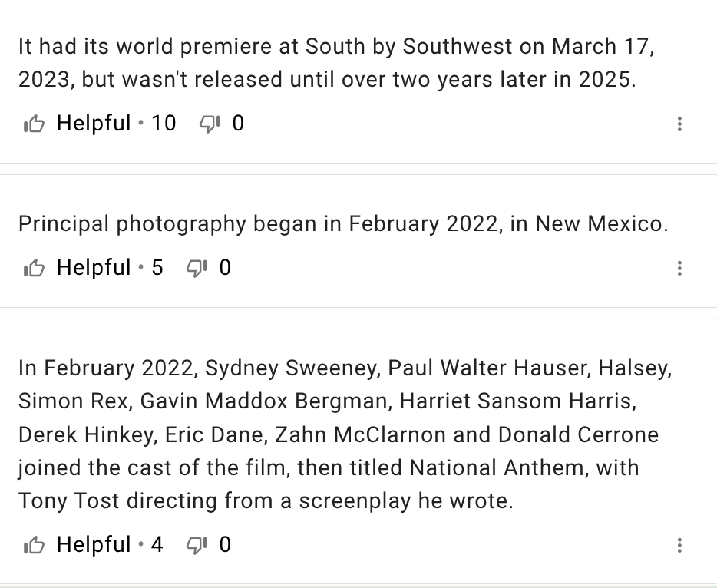
Task: Click thumbs-up icon on South by Southwest trivia
Action: [x=34, y=124]
